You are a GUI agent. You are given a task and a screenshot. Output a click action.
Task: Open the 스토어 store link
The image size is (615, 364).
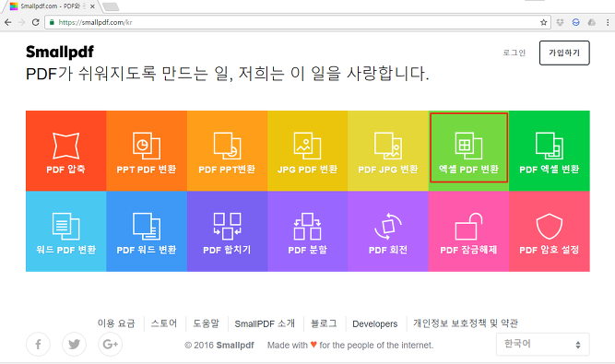click(164, 323)
